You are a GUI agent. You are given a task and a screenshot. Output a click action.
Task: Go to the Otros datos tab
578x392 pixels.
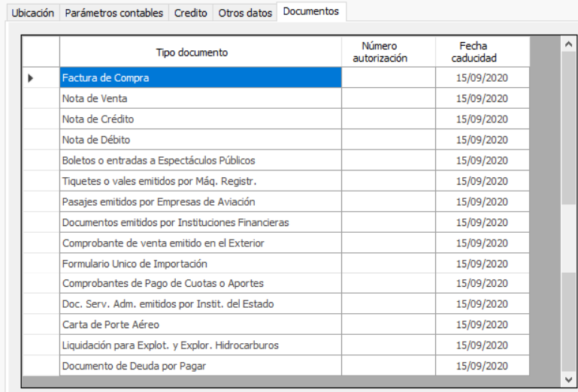245,13
